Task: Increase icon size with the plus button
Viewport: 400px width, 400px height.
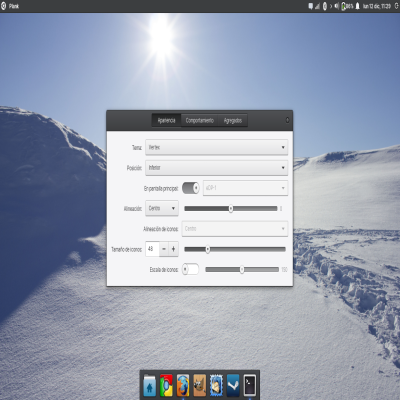Action: point(173,249)
